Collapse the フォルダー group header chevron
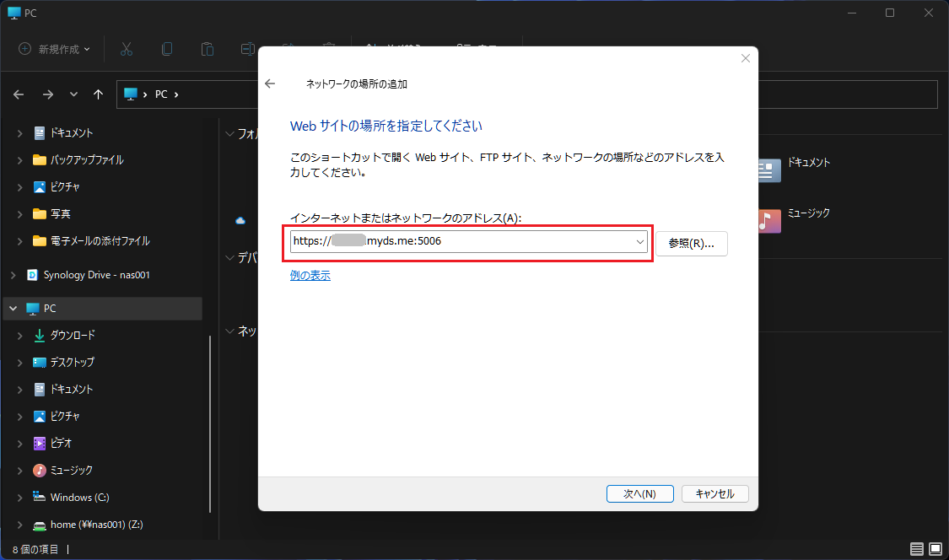This screenshot has width=949, height=560. (x=229, y=134)
